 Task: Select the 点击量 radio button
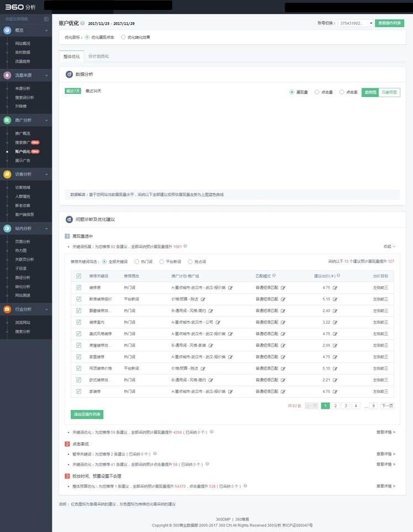[317, 92]
